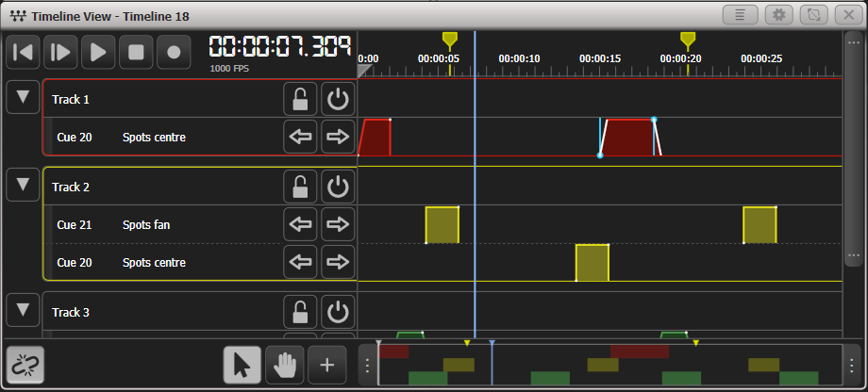Click right arrow on Cue 21 Spots fan row

(x=338, y=224)
